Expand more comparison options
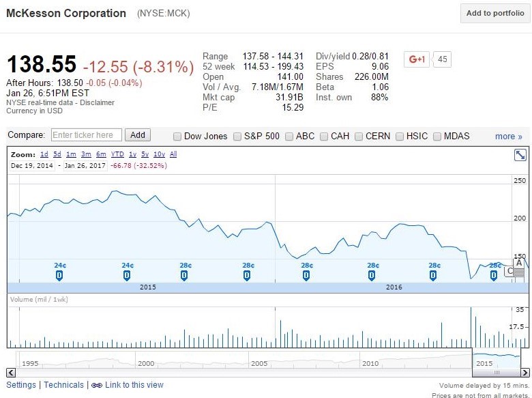 coord(508,136)
